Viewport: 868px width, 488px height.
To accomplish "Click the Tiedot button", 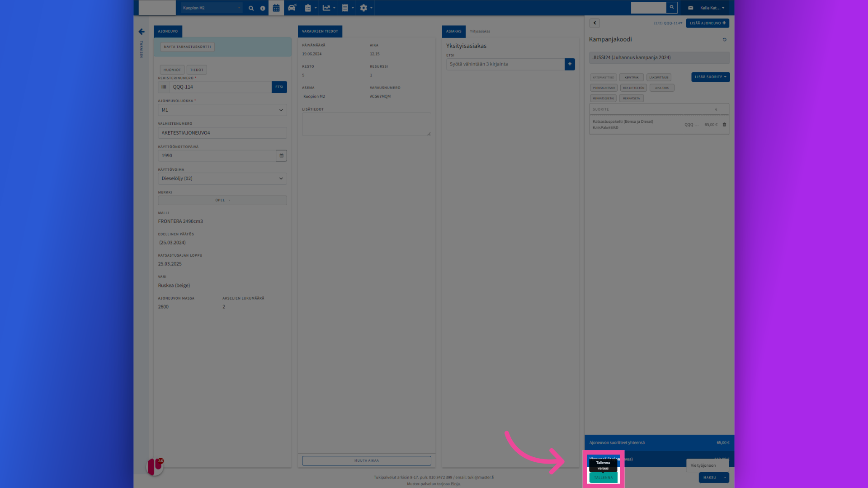I will (197, 70).
